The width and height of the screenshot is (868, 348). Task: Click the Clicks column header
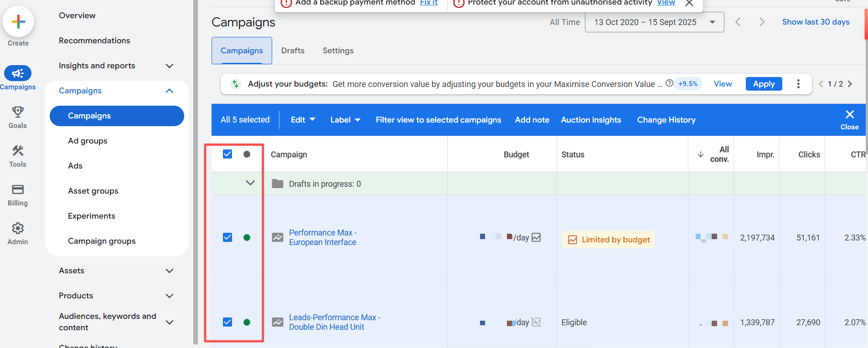click(x=809, y=154)
